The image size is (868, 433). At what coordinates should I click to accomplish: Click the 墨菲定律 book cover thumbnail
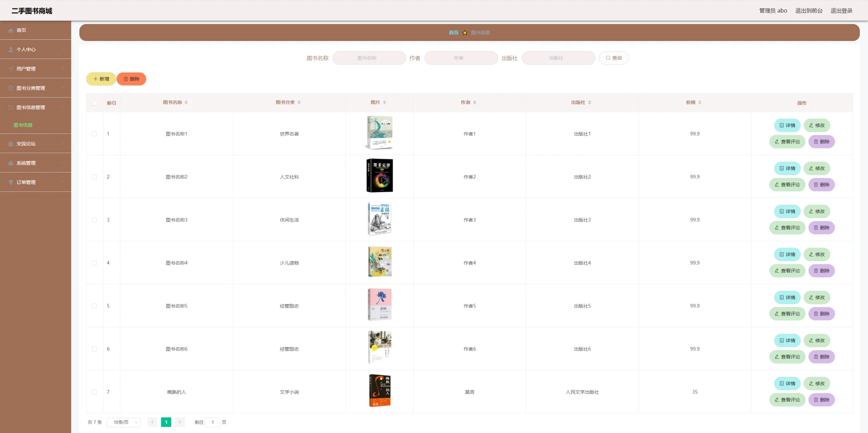pos(380,176)
